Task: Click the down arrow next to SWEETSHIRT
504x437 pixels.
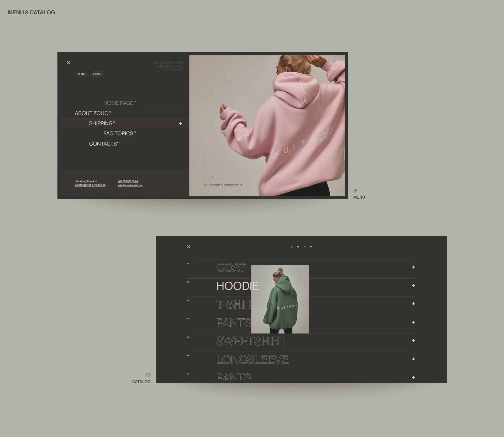Action: pos(413,340)
